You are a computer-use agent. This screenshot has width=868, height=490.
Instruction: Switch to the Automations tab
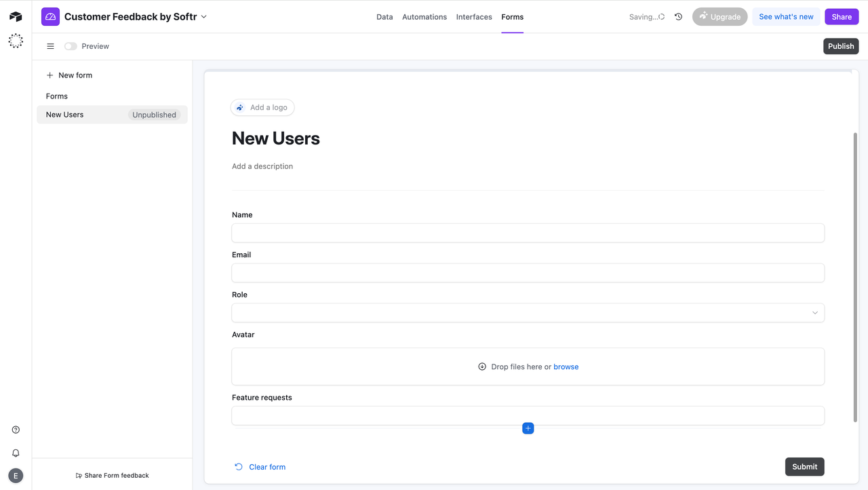[x=424, y=16]
